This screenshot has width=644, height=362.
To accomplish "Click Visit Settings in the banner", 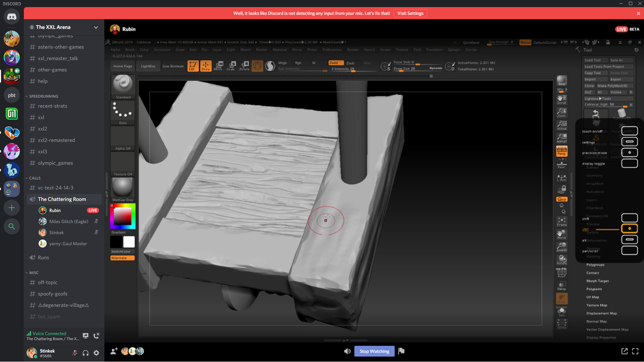I will click(410, 13).
